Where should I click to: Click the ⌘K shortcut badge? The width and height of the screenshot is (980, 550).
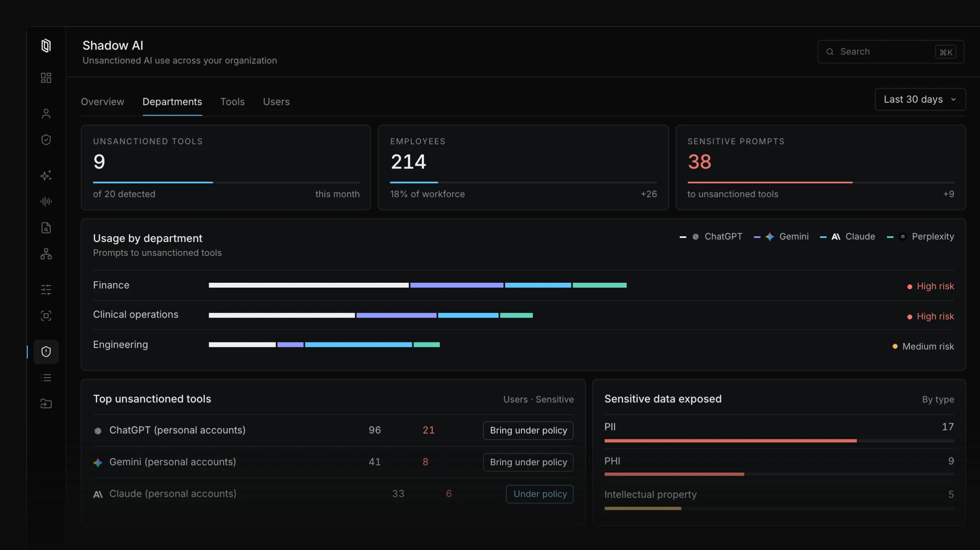coord(946,52)
